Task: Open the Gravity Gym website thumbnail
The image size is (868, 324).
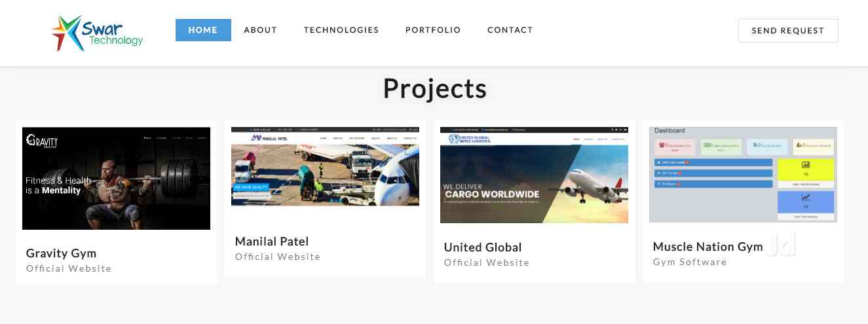Action: click(x=116, y=178)
